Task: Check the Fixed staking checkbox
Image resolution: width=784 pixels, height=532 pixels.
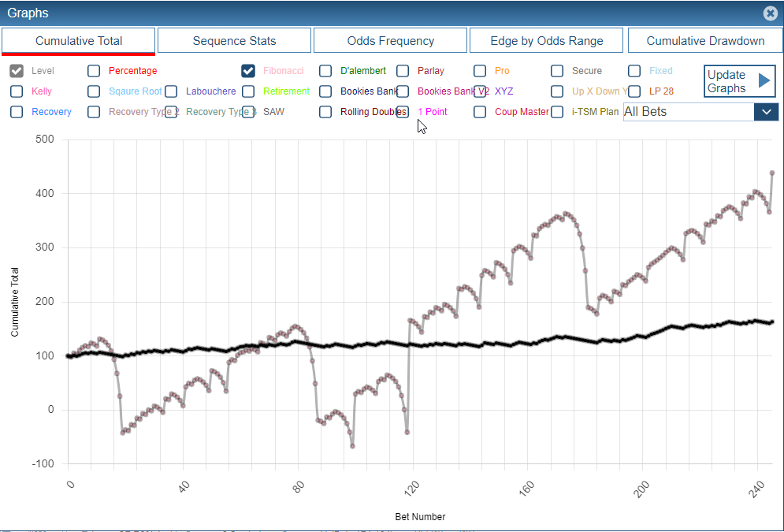Action: (x=634, y=70)
